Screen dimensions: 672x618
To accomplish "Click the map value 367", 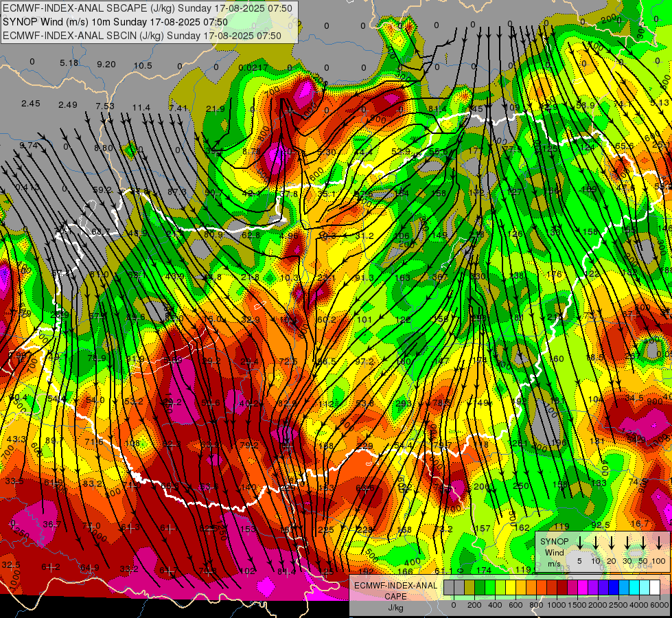I will pos(440,277).
